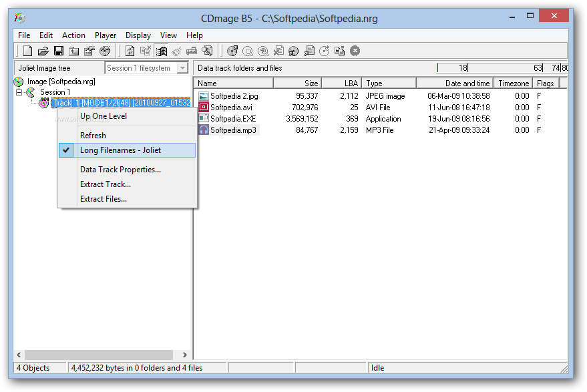Click the disc chart icon before first toolbar separator
Viewport: 587px width, 392px height.
tap(105, 51)
